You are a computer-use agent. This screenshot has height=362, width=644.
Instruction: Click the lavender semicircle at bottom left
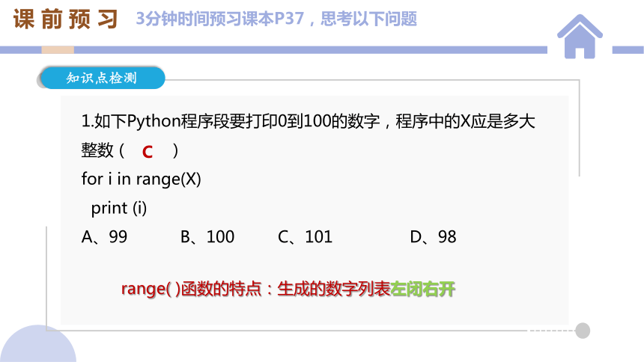click(x=37, y=344)
